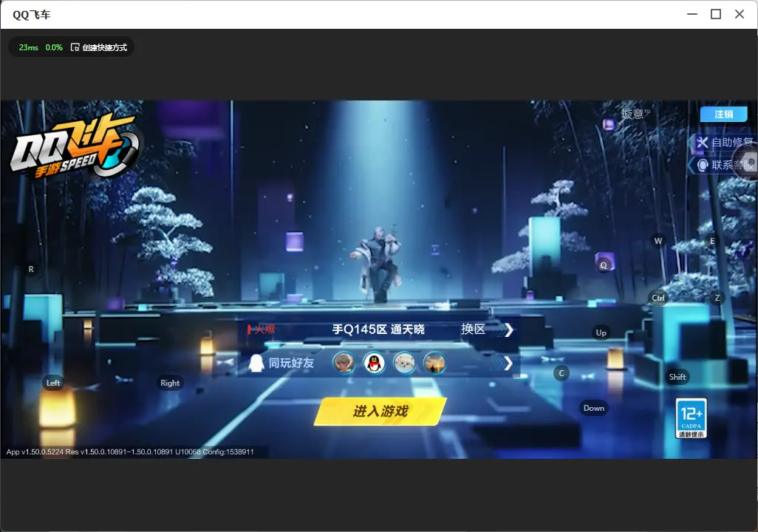The image size is (758, 532).
Task: Select the C key mapping bubble
Action: point(561,373)
